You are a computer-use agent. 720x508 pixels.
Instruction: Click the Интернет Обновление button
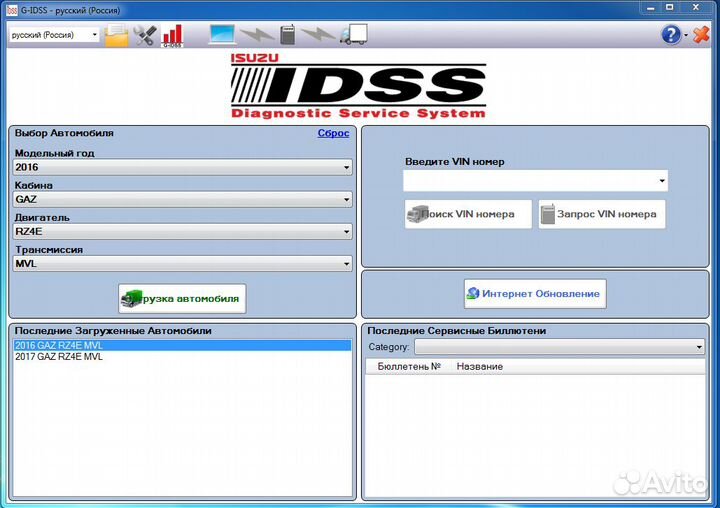535,294
